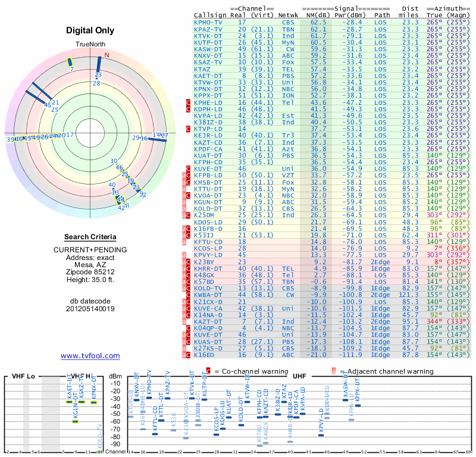Viewport: 476px width, 457px height.
Task: Click the Path column header
Action: [382, 15]
